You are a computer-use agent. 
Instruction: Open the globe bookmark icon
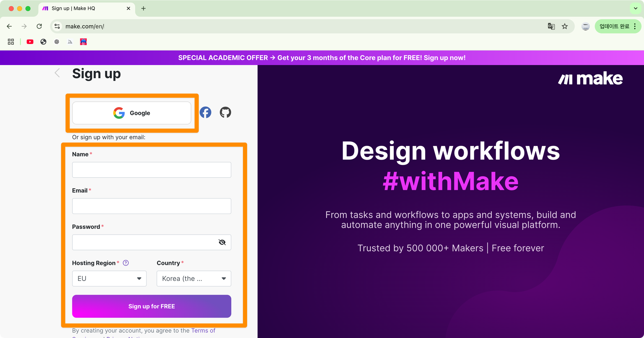pos(43,42)
